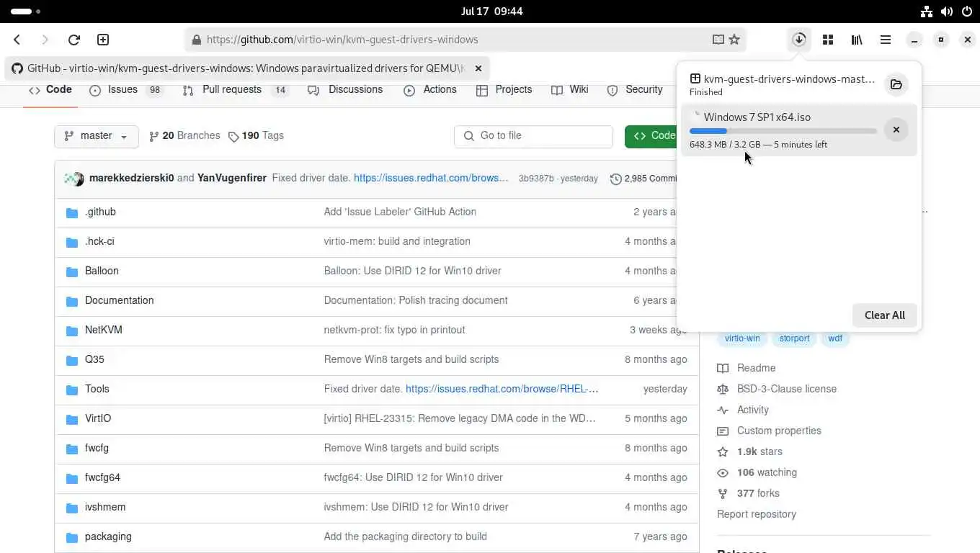
Task: Open the Activity link in sidebar
Action: tap(743, 410)
